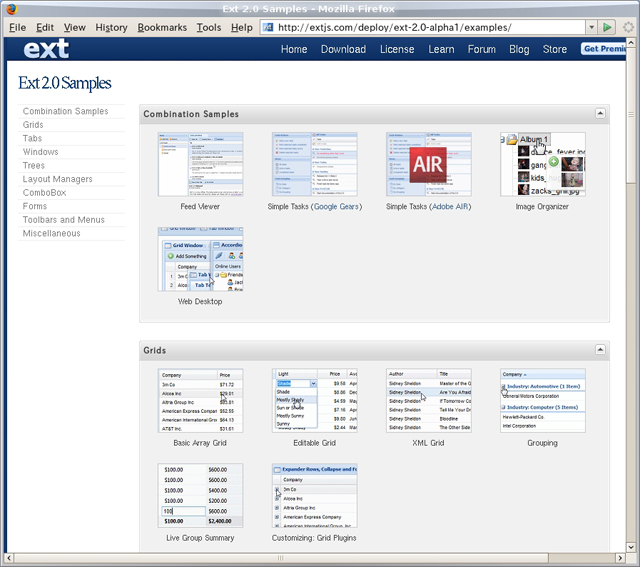Visit the Forum link
Screen dimensions: 640x567
(482, 49)
